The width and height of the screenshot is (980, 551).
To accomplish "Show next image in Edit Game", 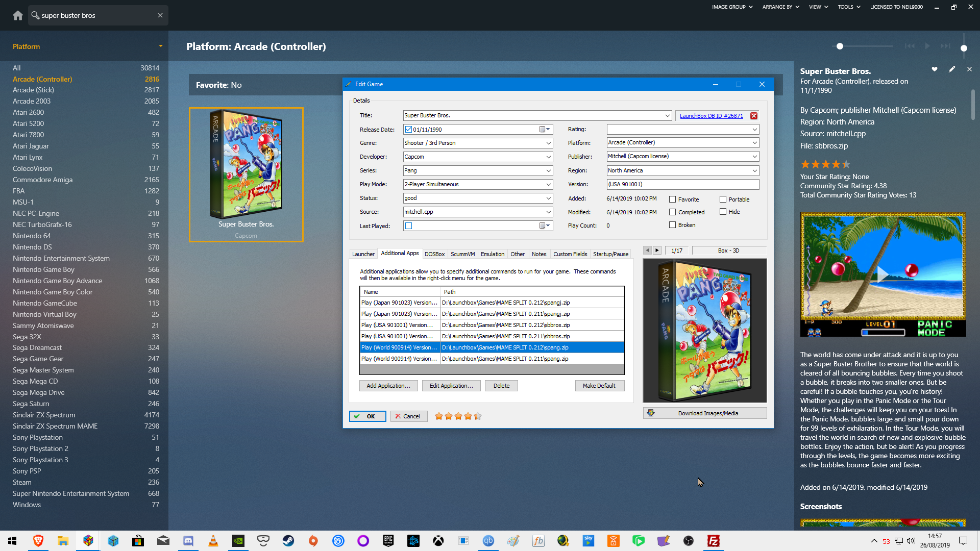I will coord(657,251).
